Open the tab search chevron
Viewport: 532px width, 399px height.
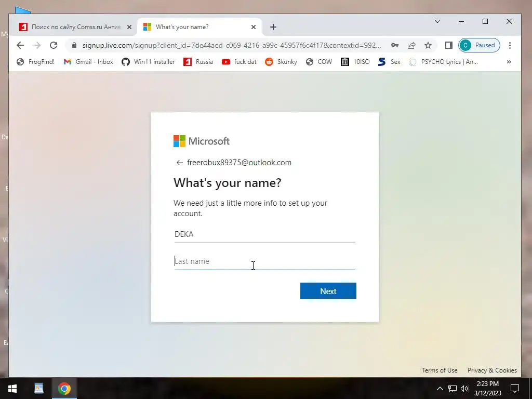click(437, 21)
